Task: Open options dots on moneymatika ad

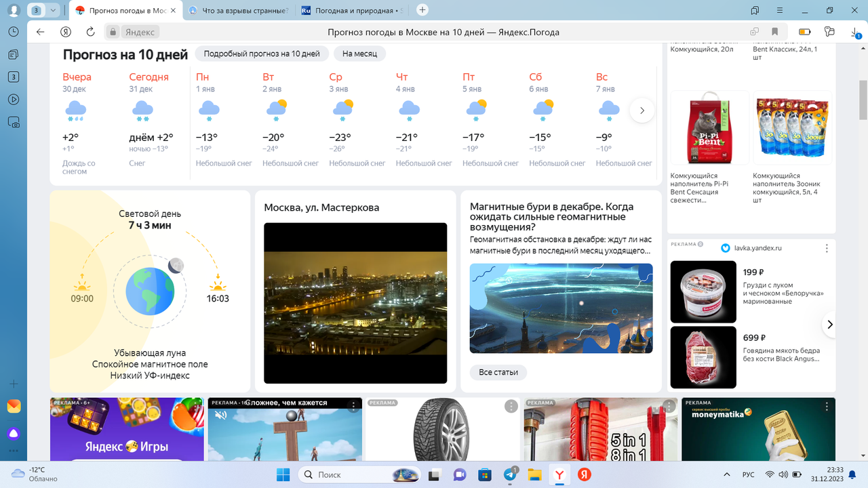Action: pyautogui.click(x=827, y=406)
